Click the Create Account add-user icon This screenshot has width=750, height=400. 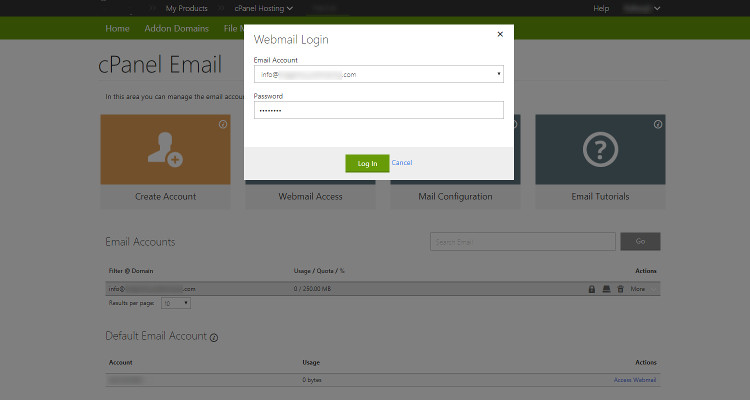tap(165, 149)
